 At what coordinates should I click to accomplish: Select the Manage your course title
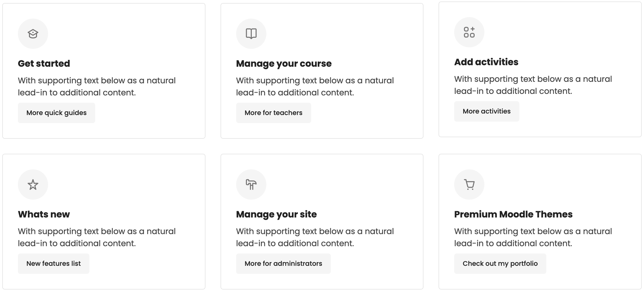(283, 64)
